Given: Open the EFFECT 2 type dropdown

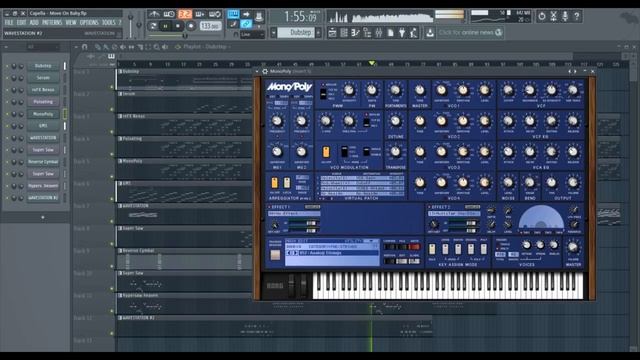Looking at the screenshot, I should [454, 213].
